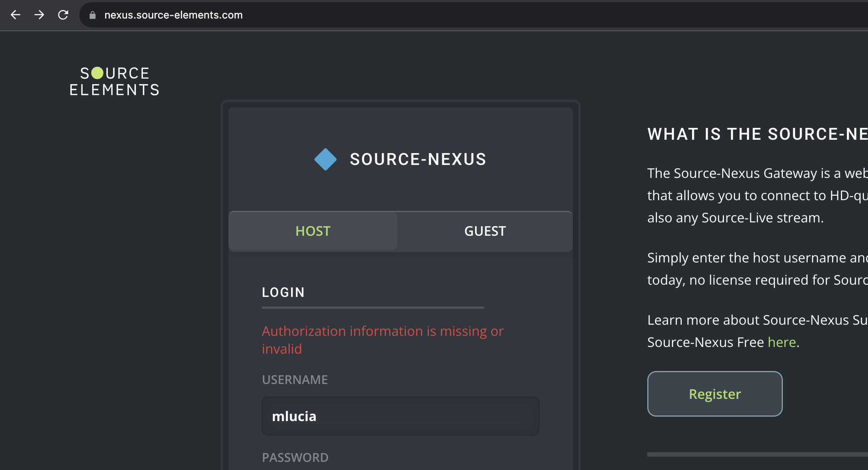Click the browser back arrow

[16, 15]
